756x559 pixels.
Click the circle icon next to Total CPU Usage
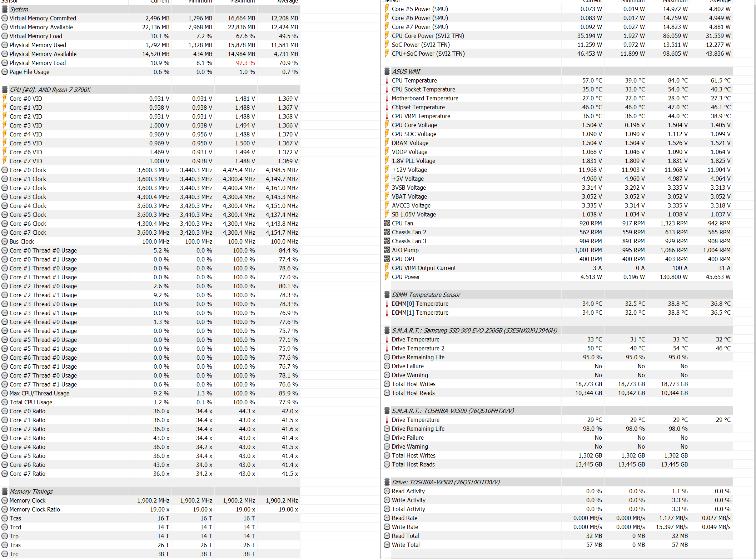[5, 402]
